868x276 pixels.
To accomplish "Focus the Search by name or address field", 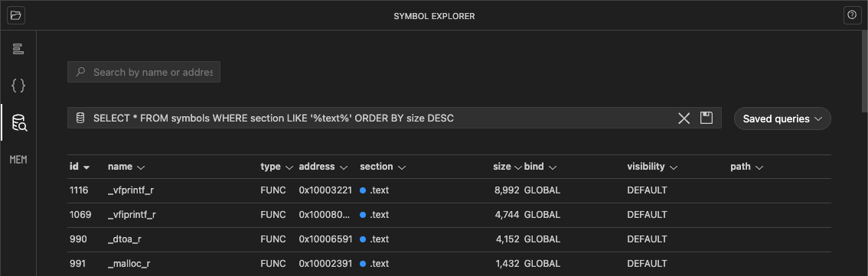I will pos(144,72).
